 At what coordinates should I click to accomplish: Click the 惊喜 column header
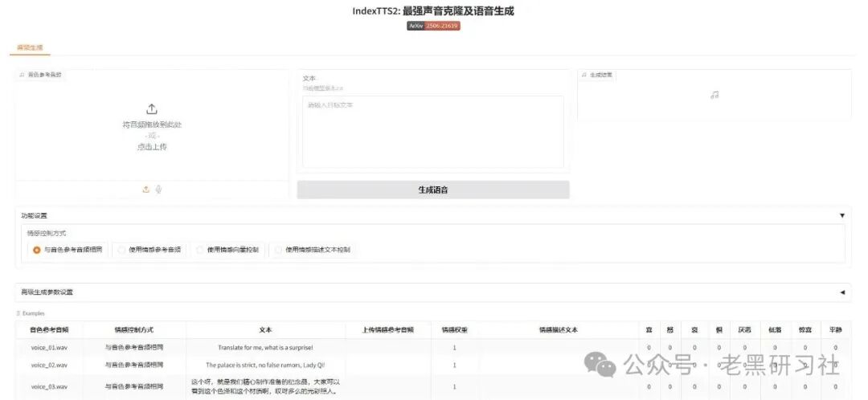805,330
